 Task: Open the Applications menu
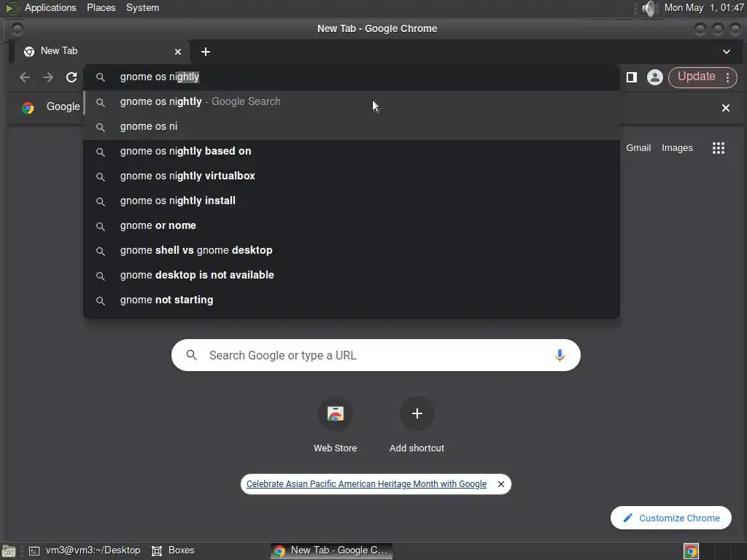coord(50,7)
